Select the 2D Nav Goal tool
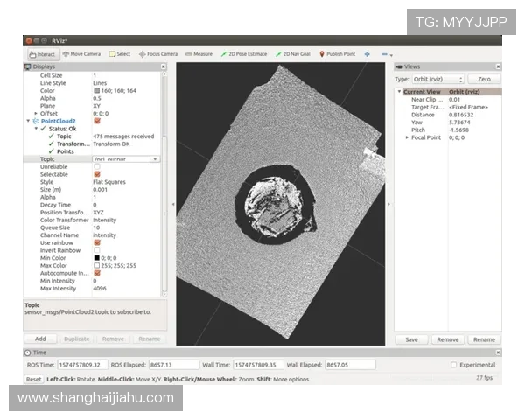525x420 pixels. [291, 53]
